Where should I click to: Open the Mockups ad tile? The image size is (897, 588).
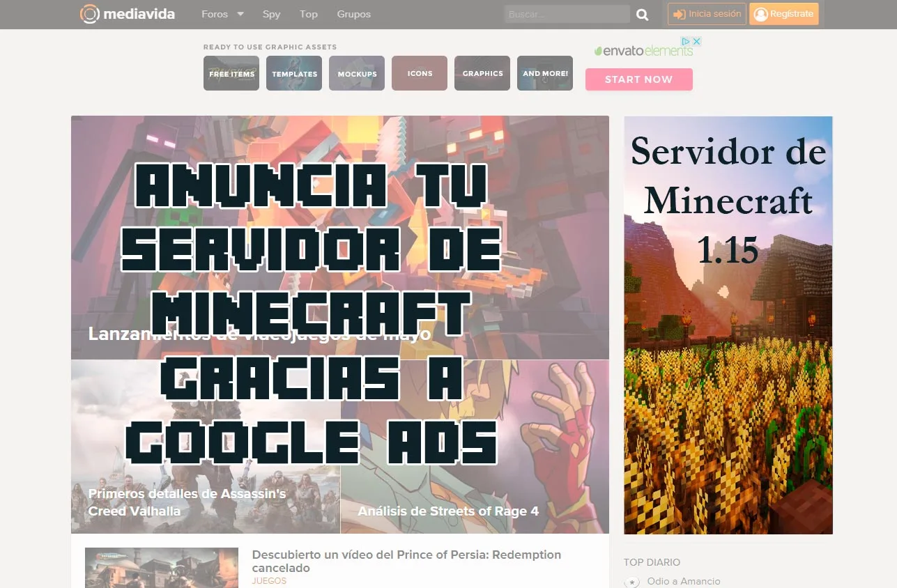click(357, 73)
